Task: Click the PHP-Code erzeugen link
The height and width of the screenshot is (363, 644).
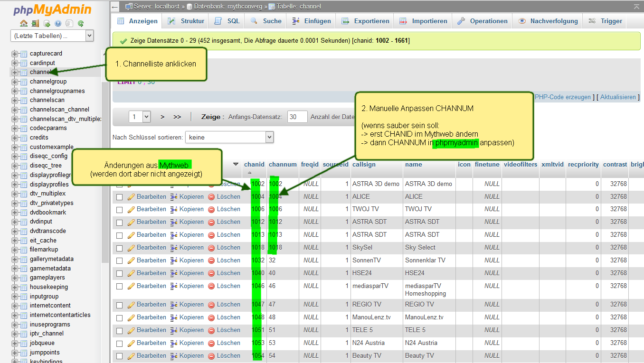Action: click(x=563, y=97)
